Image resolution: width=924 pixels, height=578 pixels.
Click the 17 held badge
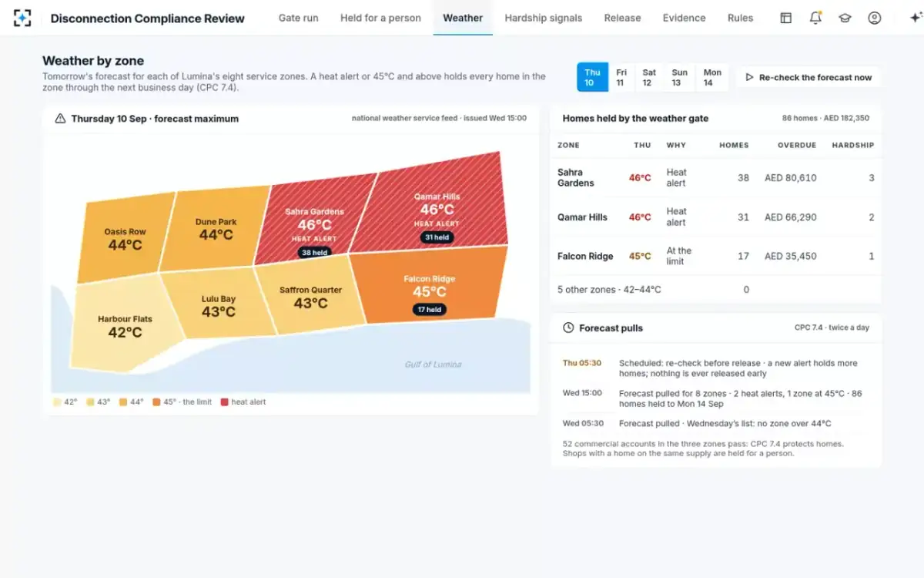(x=429, y=309)
